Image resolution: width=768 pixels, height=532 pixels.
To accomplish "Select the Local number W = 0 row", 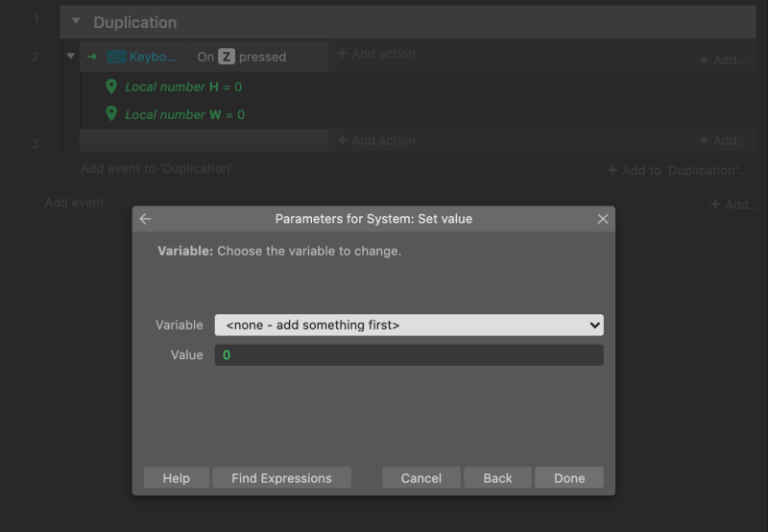I will tap(184, 114).
